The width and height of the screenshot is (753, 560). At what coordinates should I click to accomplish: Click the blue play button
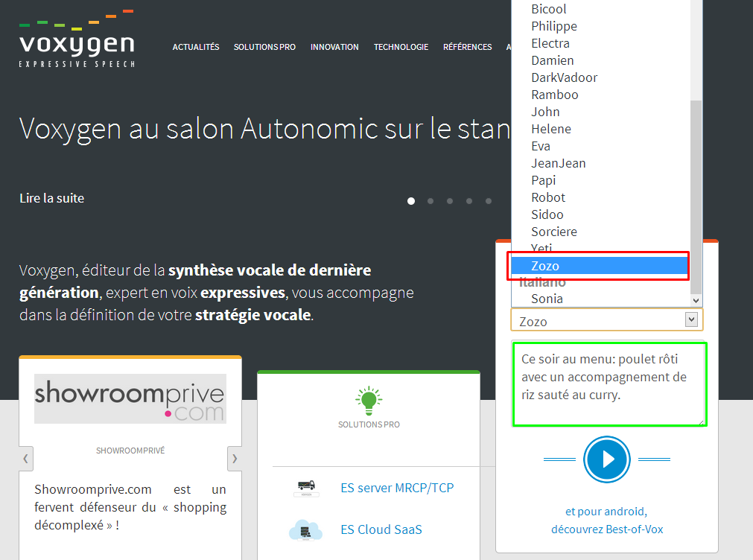tap(606, 459)
